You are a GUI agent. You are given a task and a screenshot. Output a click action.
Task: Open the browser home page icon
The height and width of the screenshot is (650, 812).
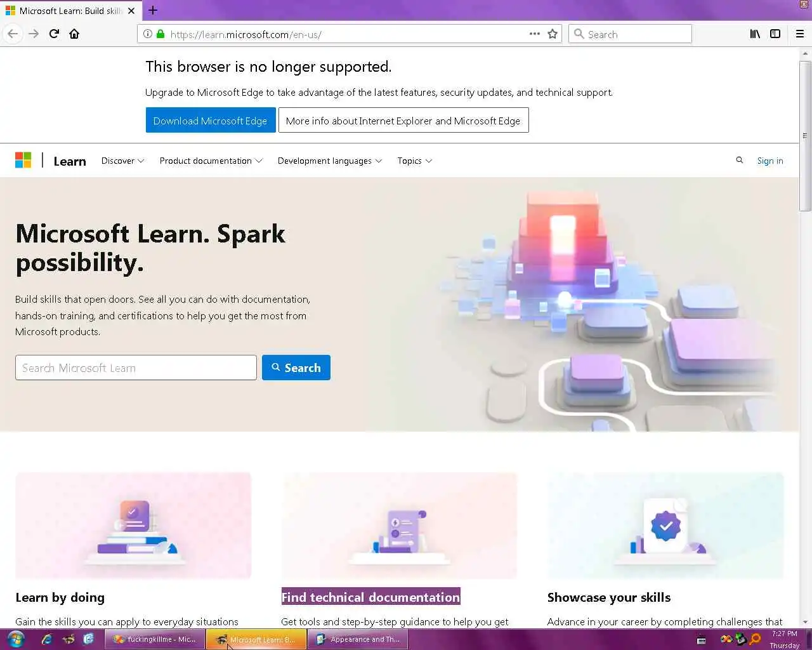74,34
